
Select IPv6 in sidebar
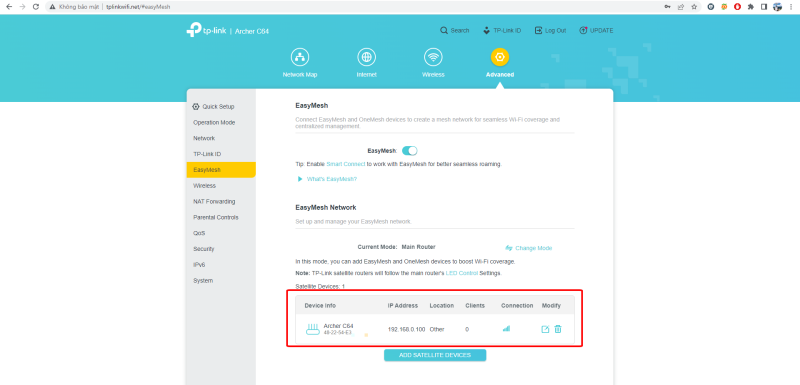[221, 265]
